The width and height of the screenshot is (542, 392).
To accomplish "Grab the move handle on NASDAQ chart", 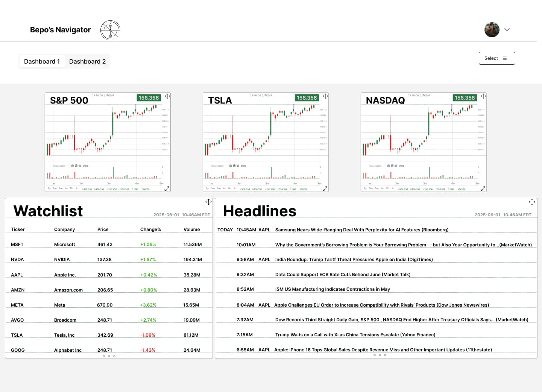I will point(483,96).
